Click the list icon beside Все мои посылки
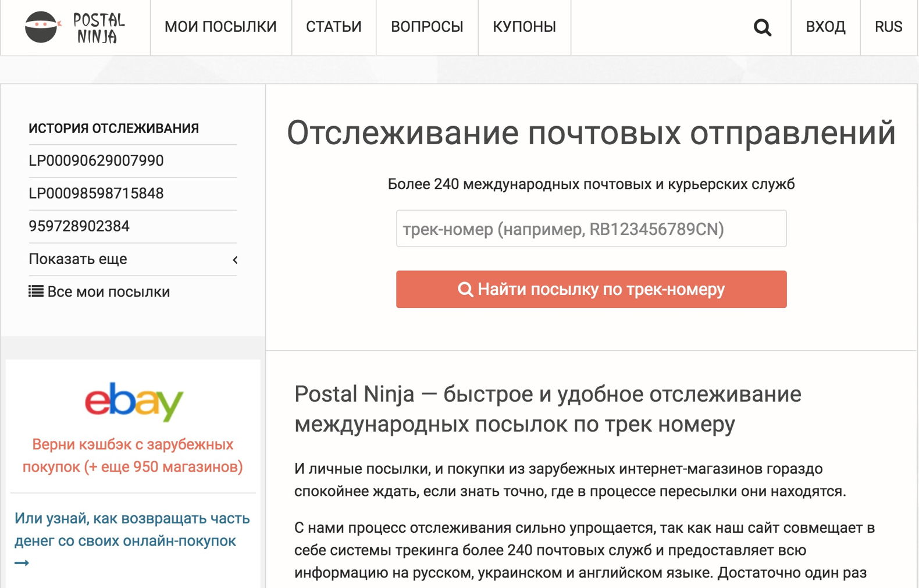The width and height of the screenshot is (919, 588). tap(36, 291)
